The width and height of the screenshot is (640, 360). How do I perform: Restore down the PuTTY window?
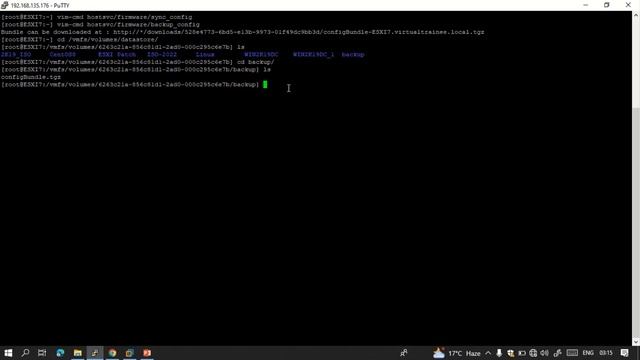pos(607,5)
